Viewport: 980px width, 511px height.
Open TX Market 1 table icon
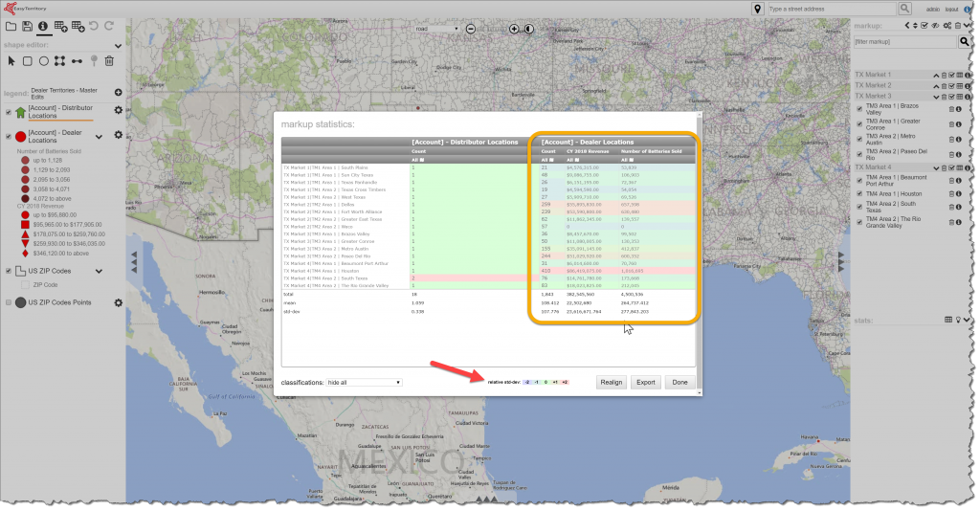[960, 75]
